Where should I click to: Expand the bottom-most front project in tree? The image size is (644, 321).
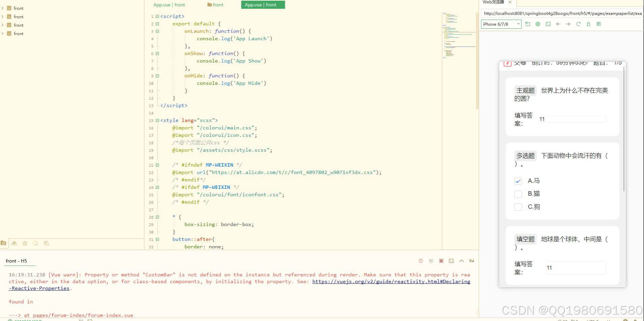pos(3,33)
